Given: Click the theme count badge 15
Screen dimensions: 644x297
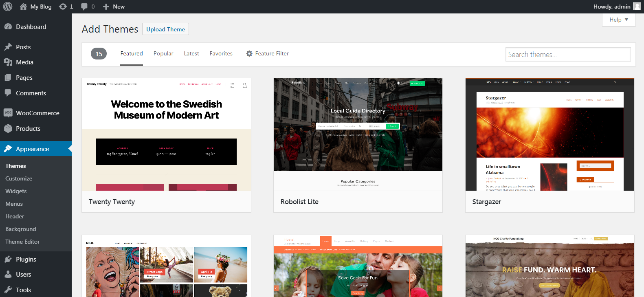Looking at the screenshot, I should coord(99,54).
